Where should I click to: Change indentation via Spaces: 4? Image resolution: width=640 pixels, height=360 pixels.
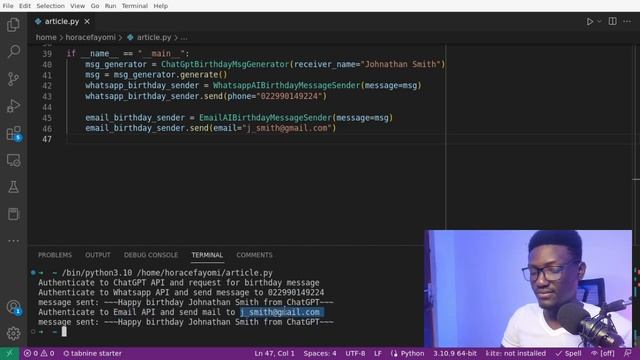pyautogui.click(x=320, y=353)
